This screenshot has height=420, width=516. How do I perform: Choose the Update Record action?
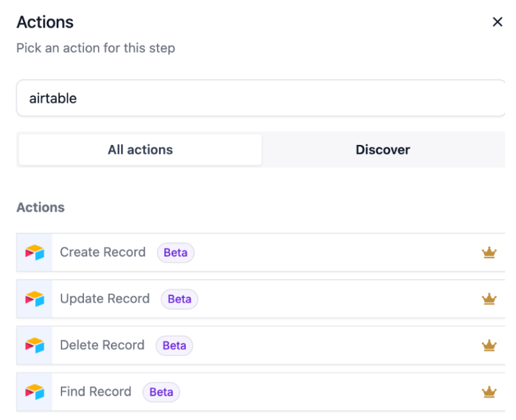(x=104, y=299)
